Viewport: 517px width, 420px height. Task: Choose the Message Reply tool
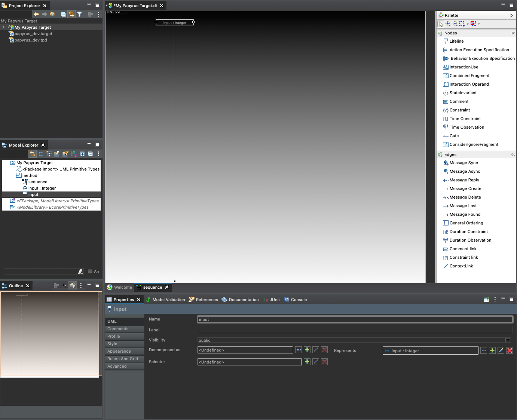[461, 180]
